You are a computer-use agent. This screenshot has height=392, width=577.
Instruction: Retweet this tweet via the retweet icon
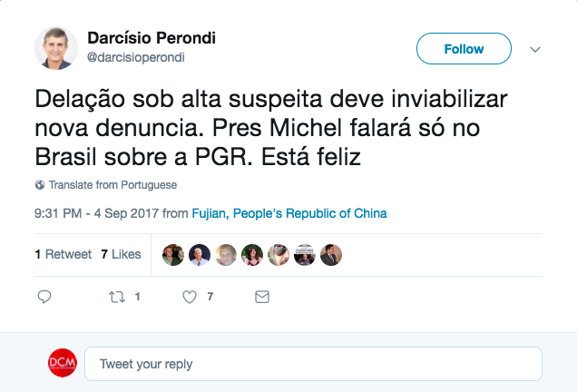point(116,297)
